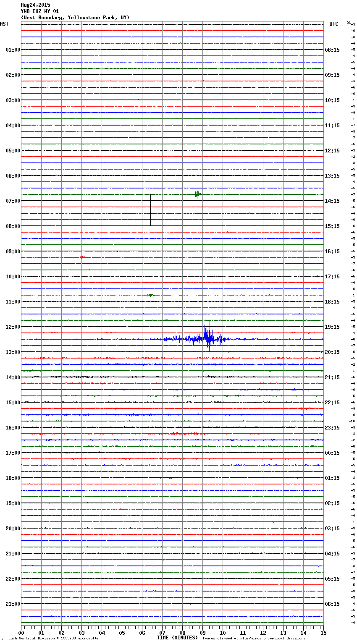Click the 16:15 UTC time label
This screenshot has width=357, height=644.
(332, 251)
